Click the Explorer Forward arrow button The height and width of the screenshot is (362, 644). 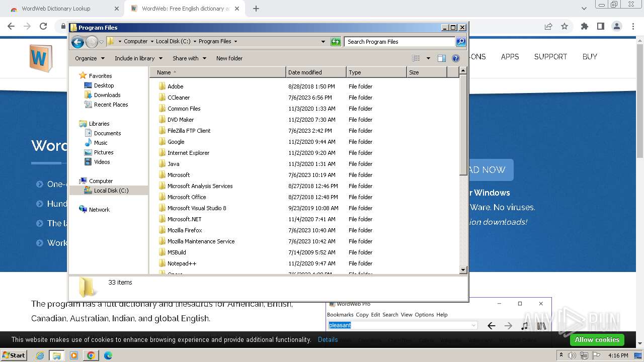[x=92, y=42]
